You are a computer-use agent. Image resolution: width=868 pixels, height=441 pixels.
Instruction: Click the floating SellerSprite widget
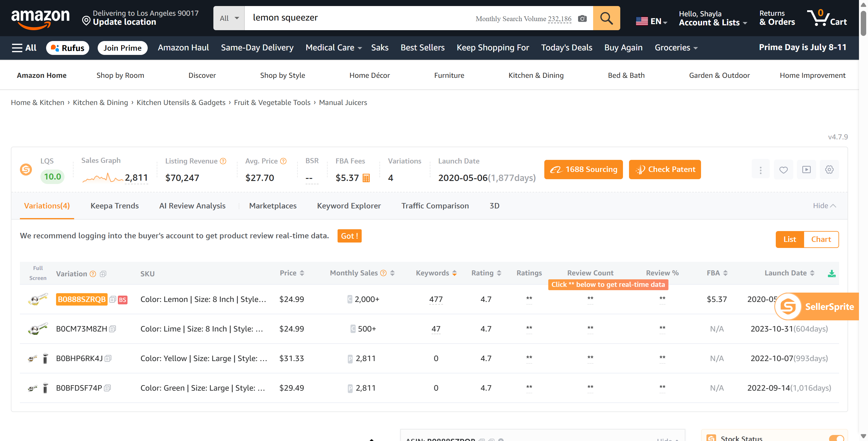tap(817, 306)
